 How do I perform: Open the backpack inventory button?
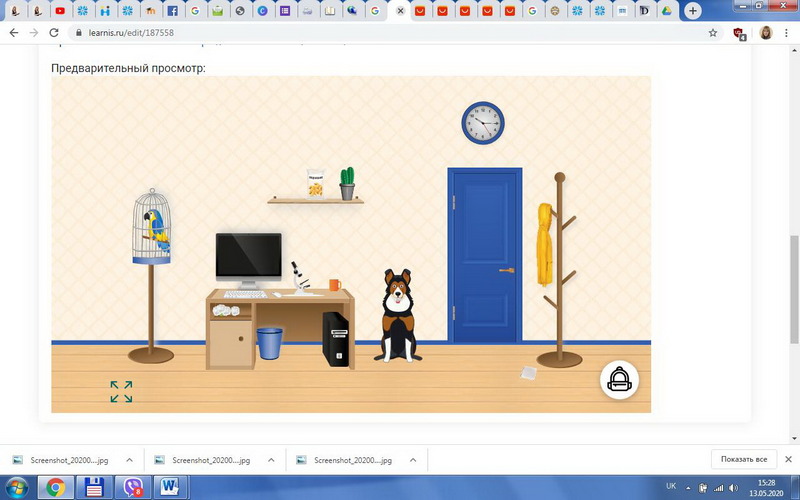(619, 380)
